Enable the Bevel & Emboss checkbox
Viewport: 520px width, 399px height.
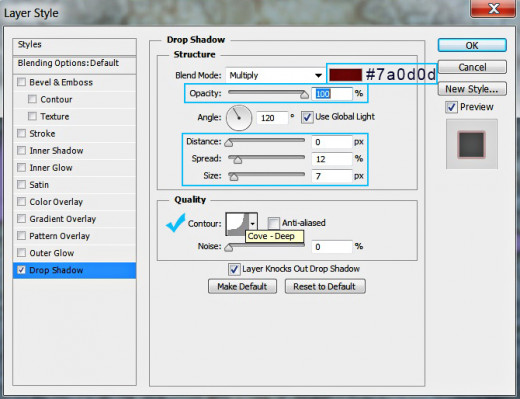[22, 82]
